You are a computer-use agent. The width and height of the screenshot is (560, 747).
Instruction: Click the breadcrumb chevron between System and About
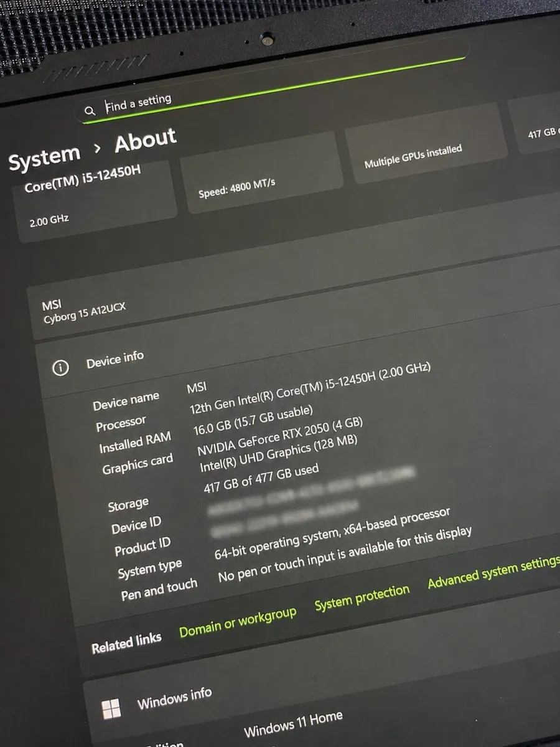coord(98,149)
